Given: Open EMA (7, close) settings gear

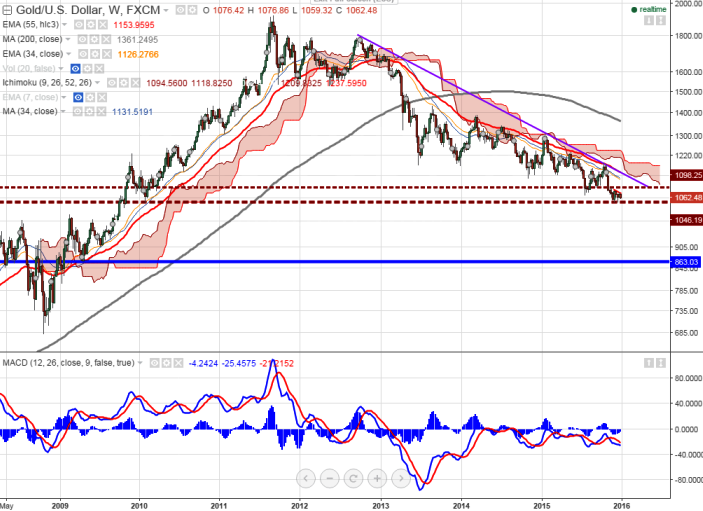Looking at the screenshot, I should pyautogui.click(x=90, y=97).
